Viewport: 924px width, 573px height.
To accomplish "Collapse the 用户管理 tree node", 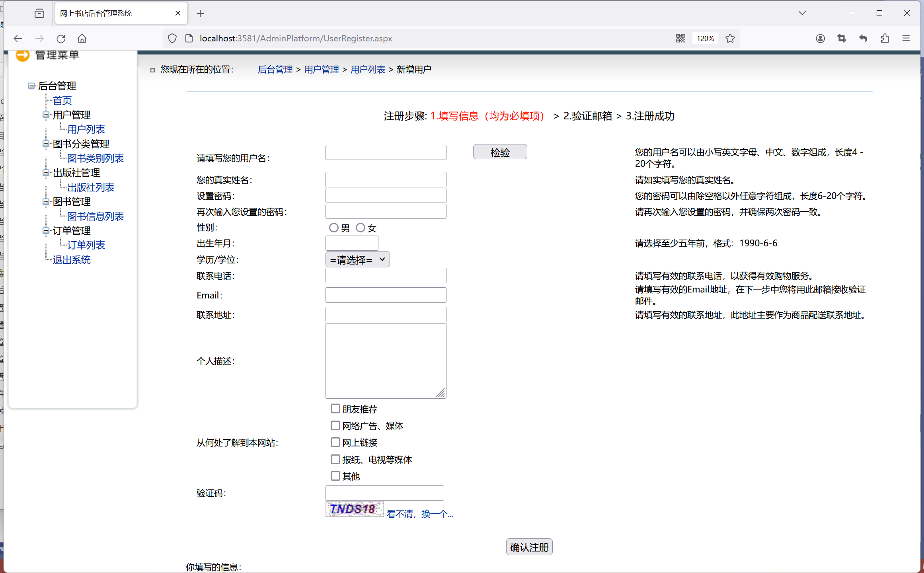I will (46, 115).
